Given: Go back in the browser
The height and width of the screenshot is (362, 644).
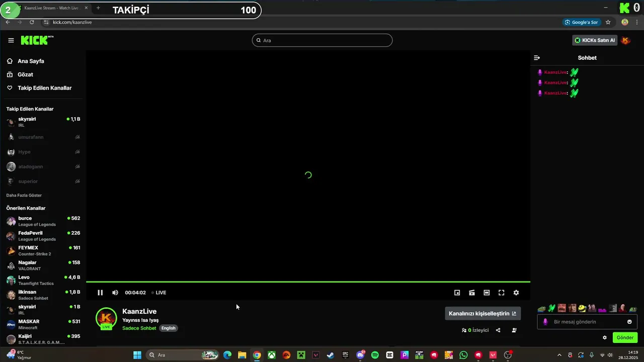Looking at the screenshot, I should pos(8,22).
